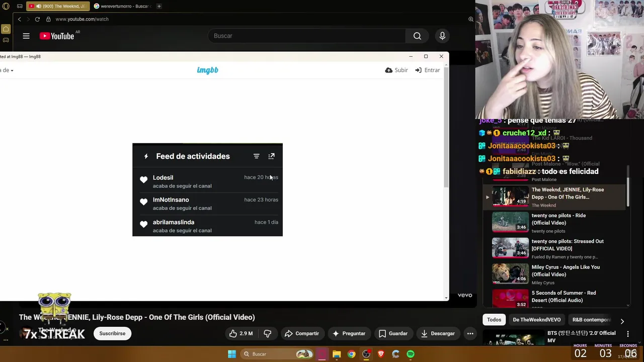This screenshot has width=644, height=362.
Task: Open Spotify from taskbar
Action: coord(411,354)
